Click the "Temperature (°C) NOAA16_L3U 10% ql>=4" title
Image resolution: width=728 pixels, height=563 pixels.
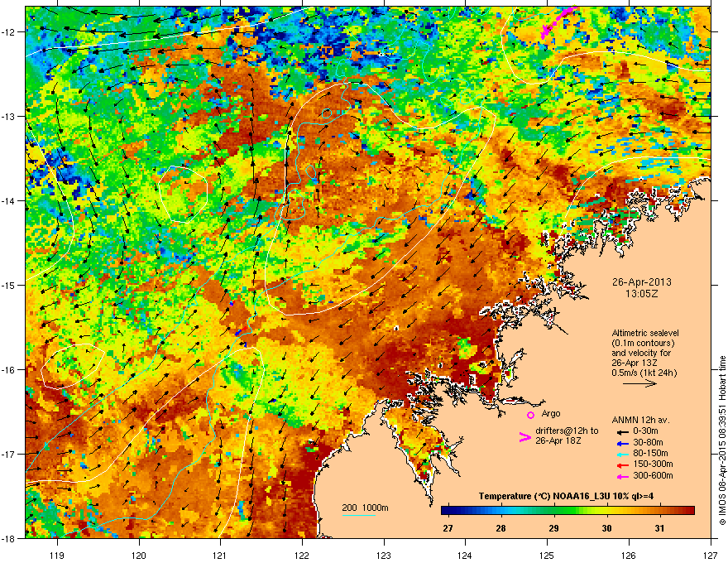pyautogui.click(x=566, y=496)
